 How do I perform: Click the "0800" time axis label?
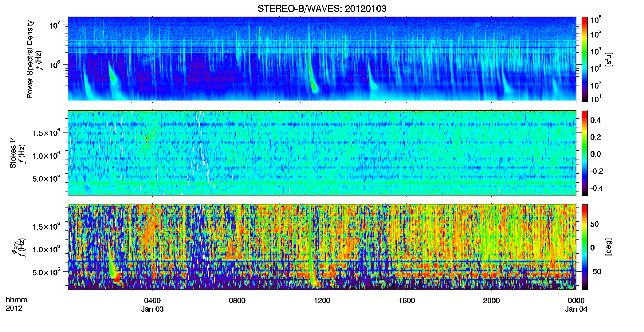click(237, 301)
